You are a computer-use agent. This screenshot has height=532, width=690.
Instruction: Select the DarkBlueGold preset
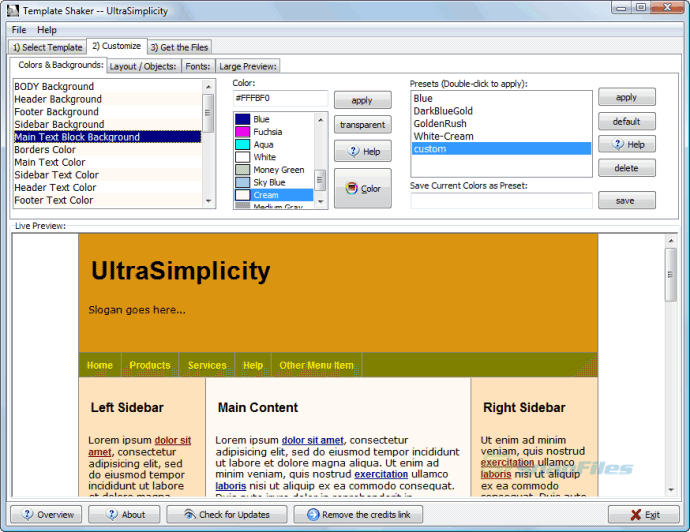click(x=501, y=111)
